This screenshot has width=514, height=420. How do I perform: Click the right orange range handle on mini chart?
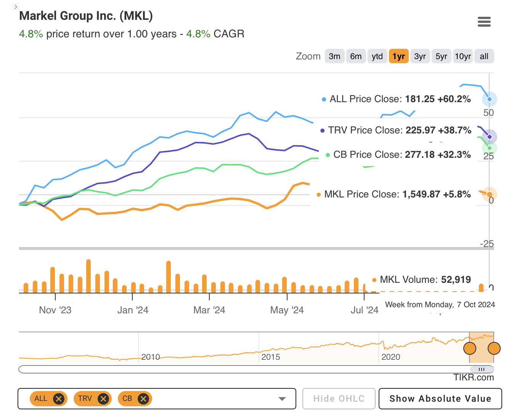point(494,348)
